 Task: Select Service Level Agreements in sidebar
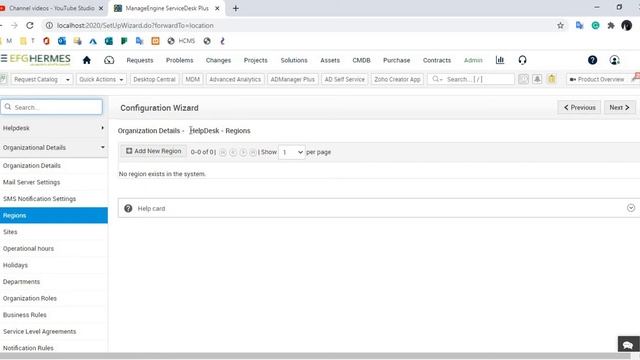[54, 331]
